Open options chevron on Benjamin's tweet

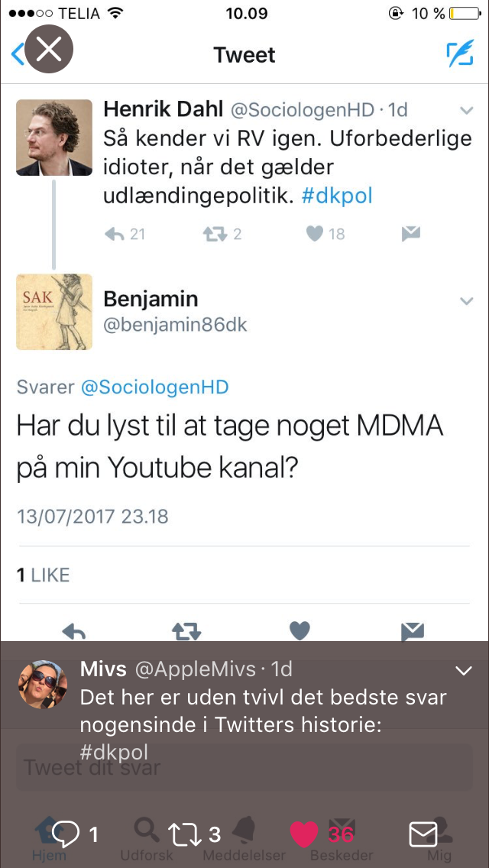pos(467,302)
